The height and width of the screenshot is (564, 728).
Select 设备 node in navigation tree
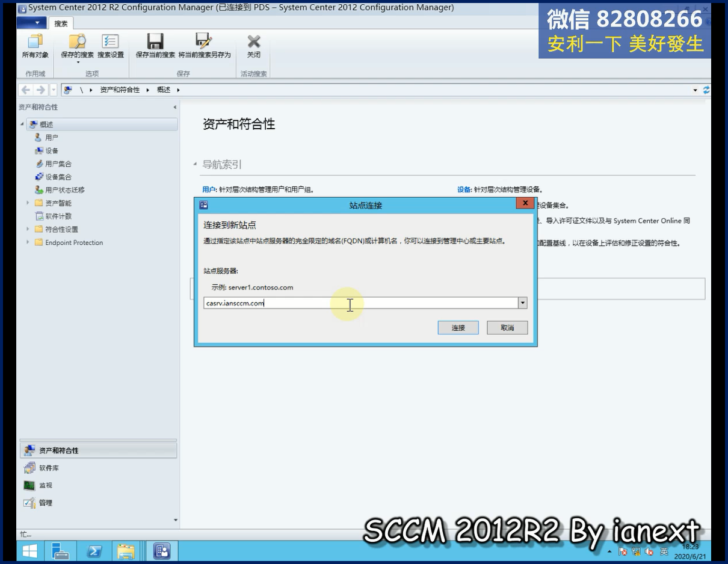click(x=52, y=151)
